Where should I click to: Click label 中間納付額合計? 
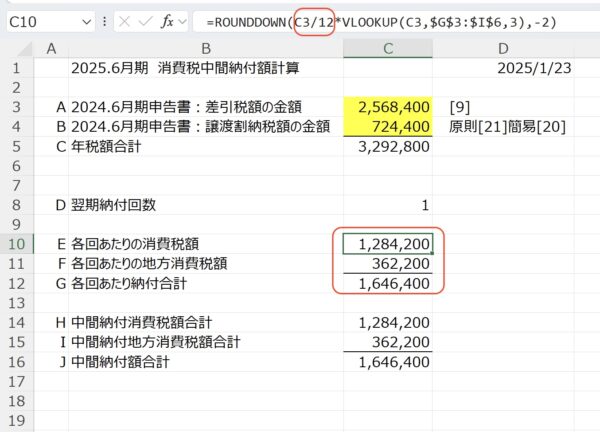pyautogui.click(x=120, y=362)
